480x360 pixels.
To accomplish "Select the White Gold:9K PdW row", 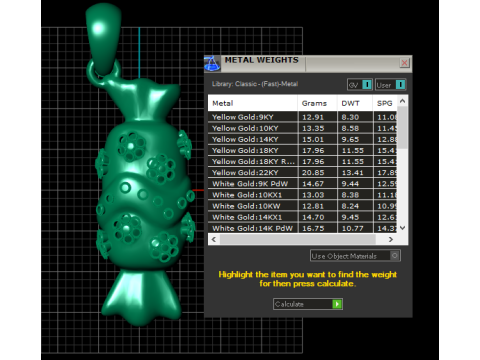I will [303, 184].
